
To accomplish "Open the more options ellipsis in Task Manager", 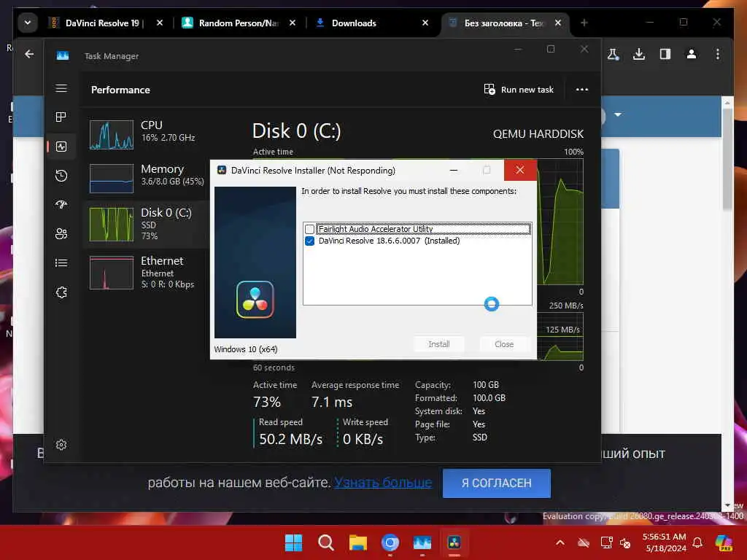I will tap(581, 90).
